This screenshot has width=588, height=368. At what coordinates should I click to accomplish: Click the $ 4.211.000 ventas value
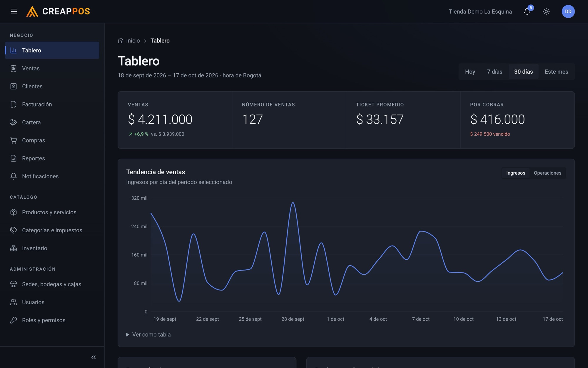[x=160, y=119]
